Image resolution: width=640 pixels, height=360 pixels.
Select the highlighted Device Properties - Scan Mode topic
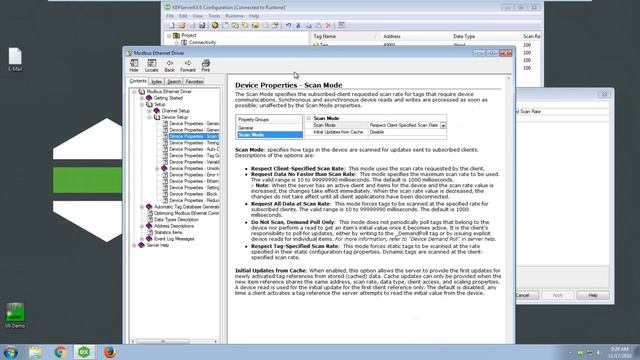click(193, 136)
